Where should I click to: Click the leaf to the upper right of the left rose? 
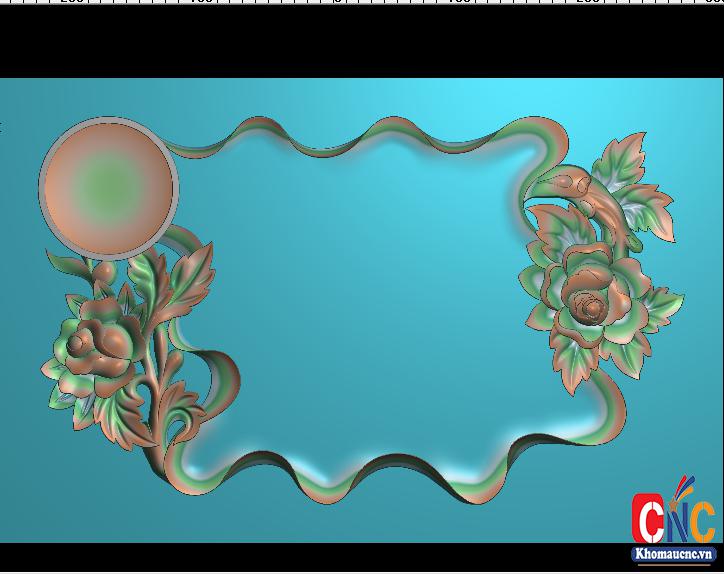192,270
